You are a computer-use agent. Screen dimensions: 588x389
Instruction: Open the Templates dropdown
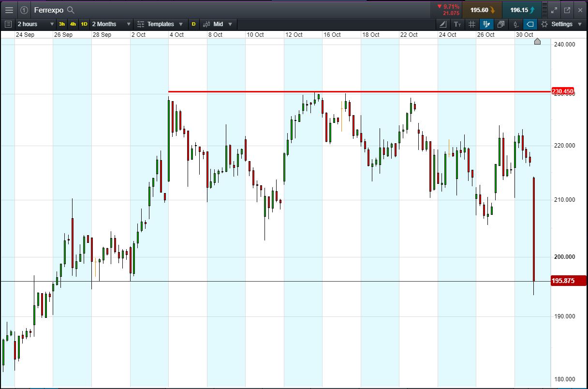160,24
